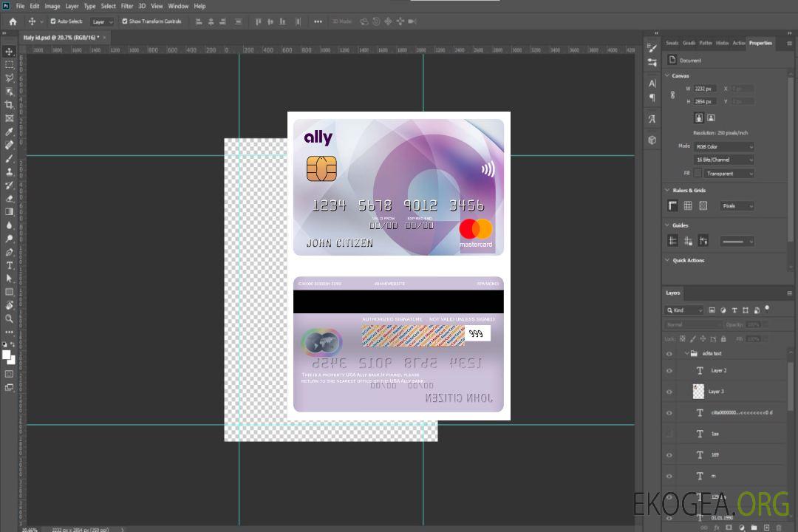Open the layer filter Kind dropdown
This screenshot has width=798, height=532.
tap(684, 310)
